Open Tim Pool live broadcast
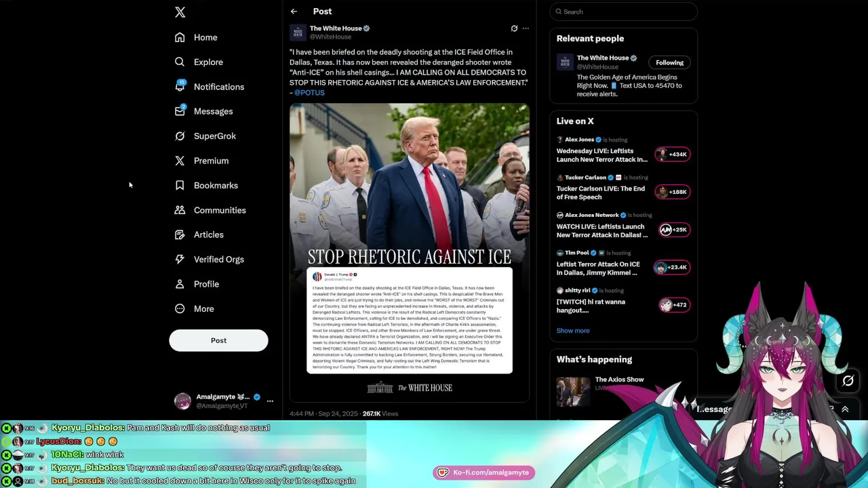 [x=598, y=268]
